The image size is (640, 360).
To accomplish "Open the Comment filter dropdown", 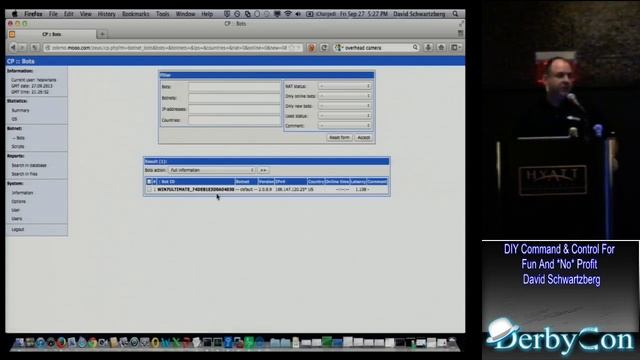I will click(x=344, y=126).
